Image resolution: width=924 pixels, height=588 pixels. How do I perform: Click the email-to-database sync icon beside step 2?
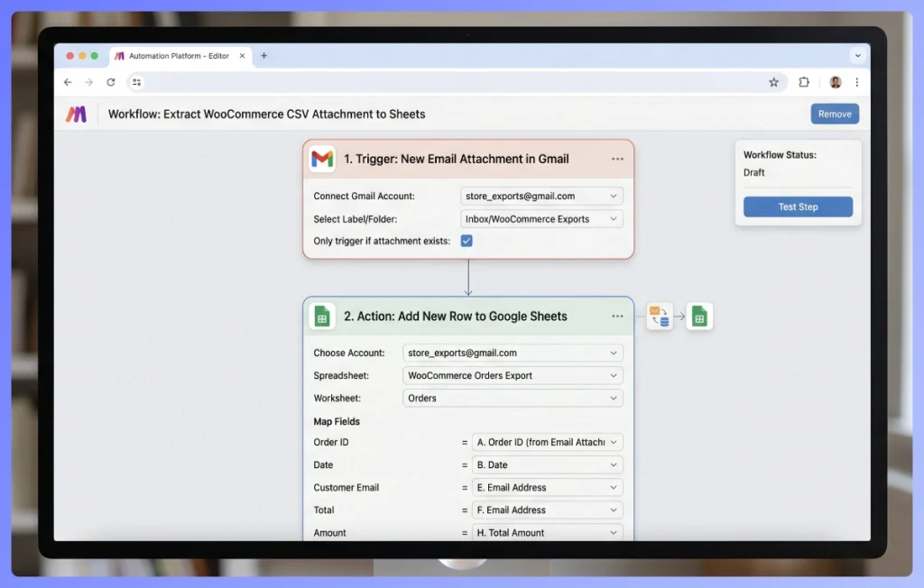[660, 317]
